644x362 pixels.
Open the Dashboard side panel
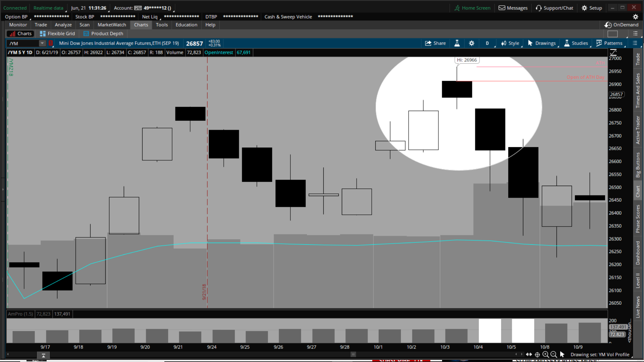coord(638,253)
